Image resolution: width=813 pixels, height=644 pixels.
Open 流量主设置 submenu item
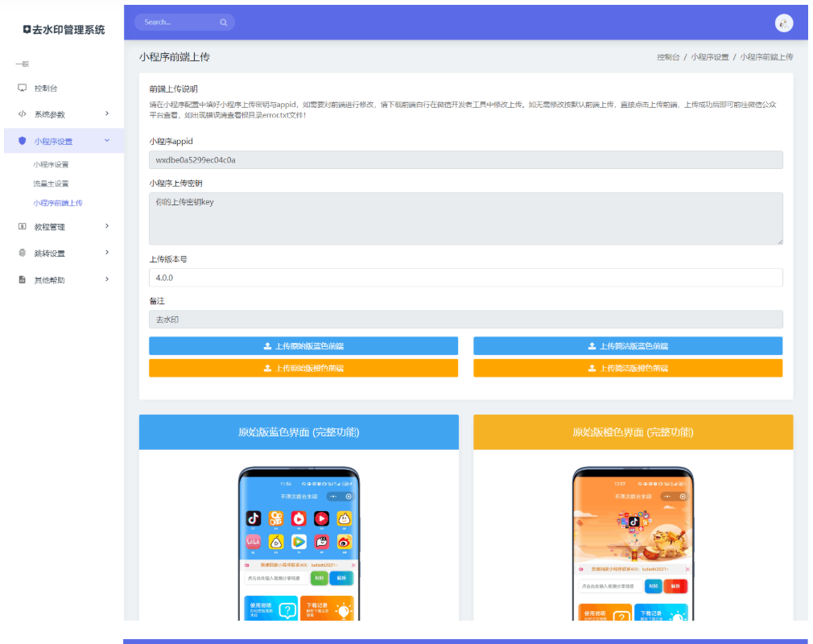pos(51,184)
